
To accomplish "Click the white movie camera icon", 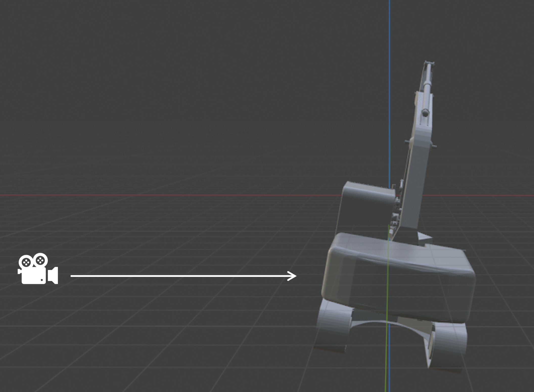I will [34, 275].
